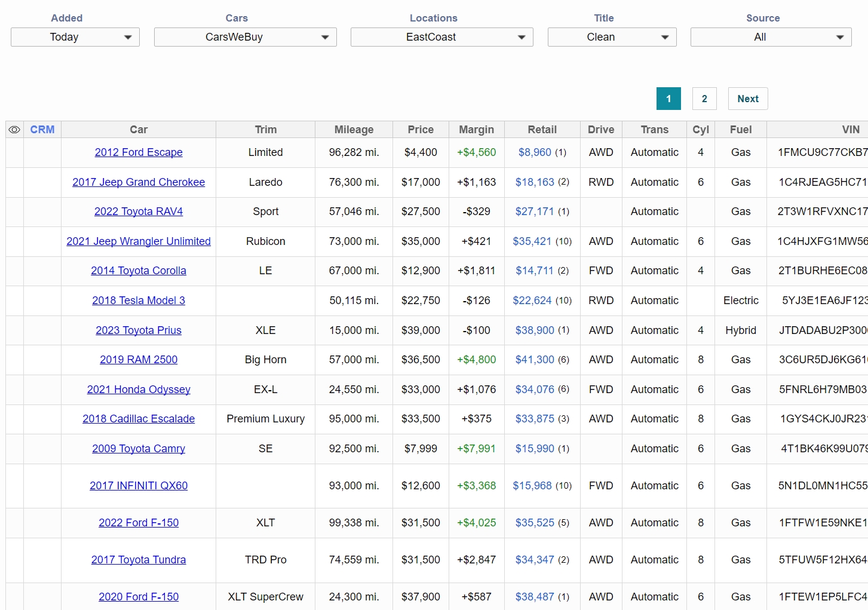Go to page 2 of results
The width and height of the screenshot is (868, 610).
coord(704,99)
